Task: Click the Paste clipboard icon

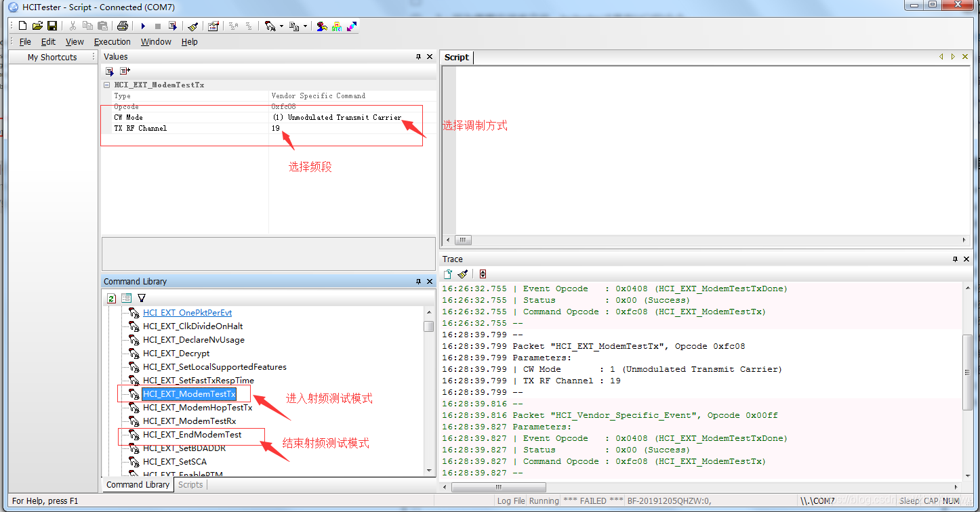Action: (x=102, y=26)
